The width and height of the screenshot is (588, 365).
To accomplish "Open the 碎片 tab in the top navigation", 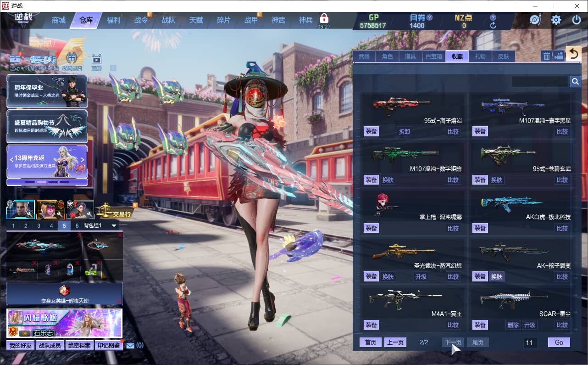I will pyautogui.click(x=223, y=20).
